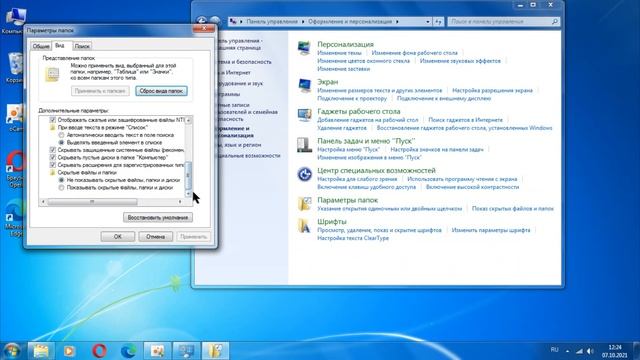This screenshot has height=360, width=640.
Task: Open the Изменение темы link
Action: [339, 53]
